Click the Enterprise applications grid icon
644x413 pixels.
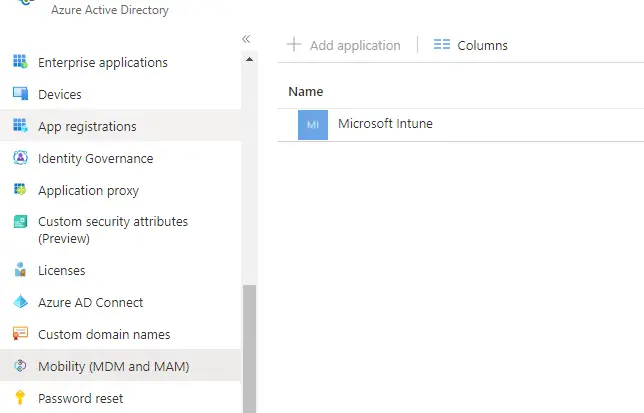[20, 62]
